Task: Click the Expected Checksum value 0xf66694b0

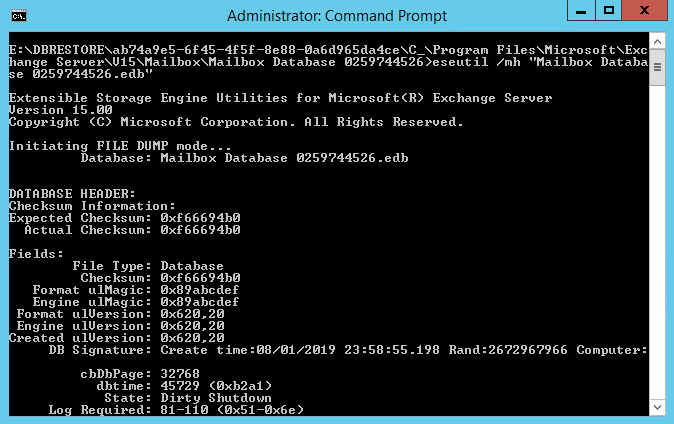Action: tap(200, 218)
